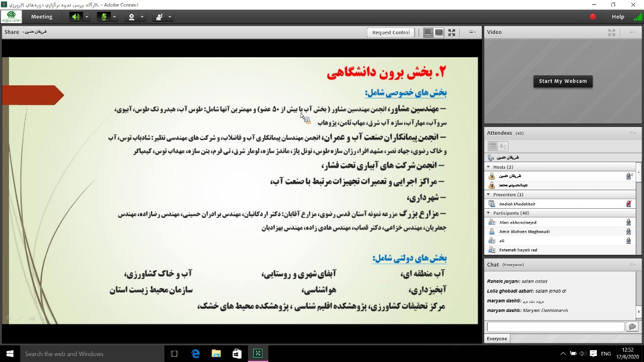Click the raise hand status icon
This screenshot has width=644, height=362.
click(159, 17)
